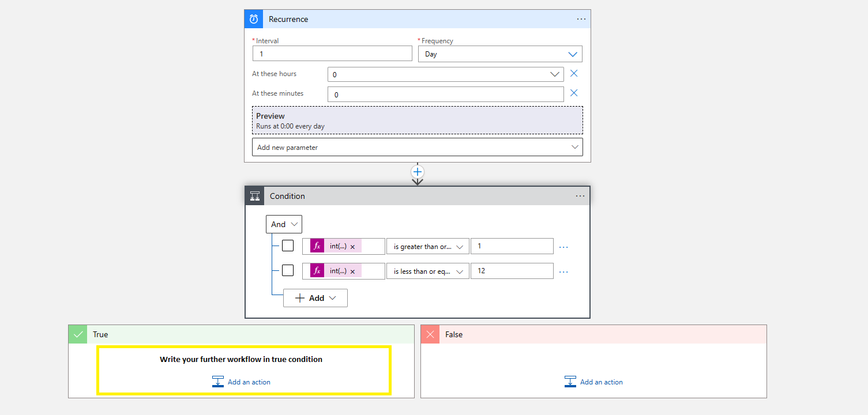The height and width of the screenshot is (415, 868).
Task: Open the ellipsis menu for the row with value 12
Action: pyautogui.click(x=564, y=271)
